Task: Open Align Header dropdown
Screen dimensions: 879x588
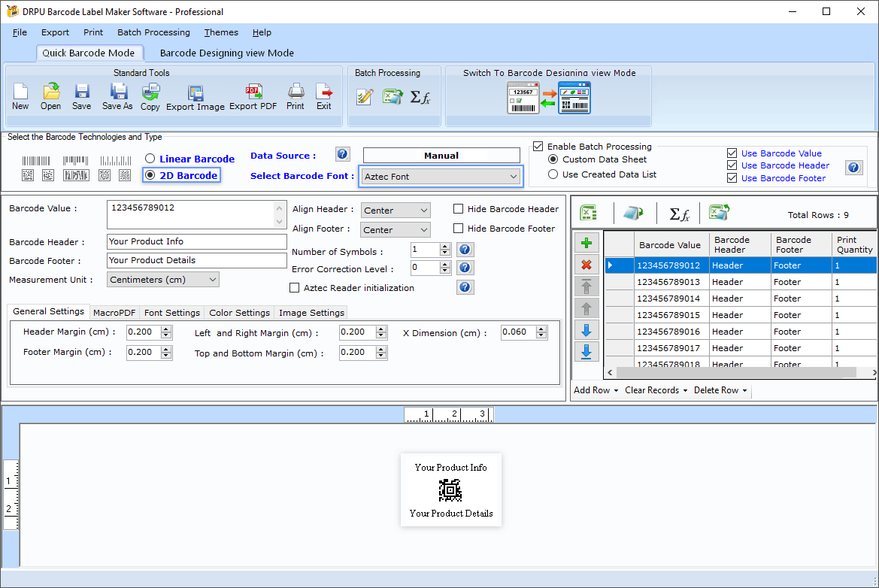Action: [x=396, y=211]
